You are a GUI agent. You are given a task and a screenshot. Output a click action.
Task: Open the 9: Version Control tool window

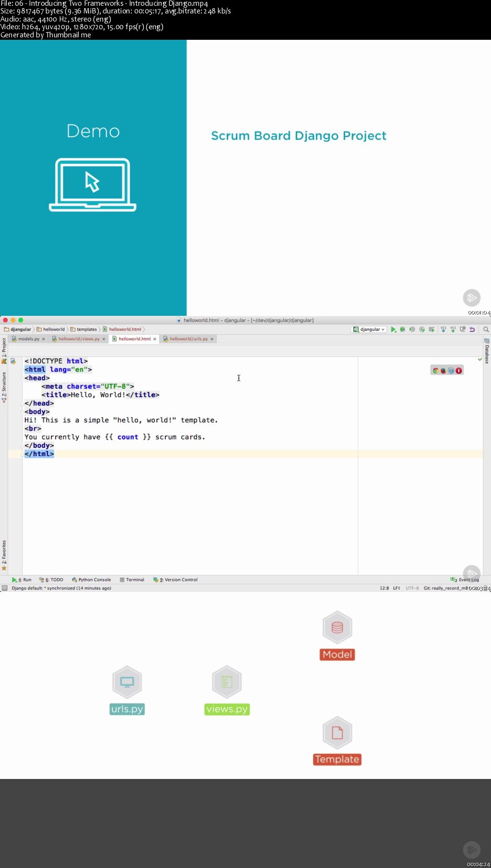coord(175,579)
